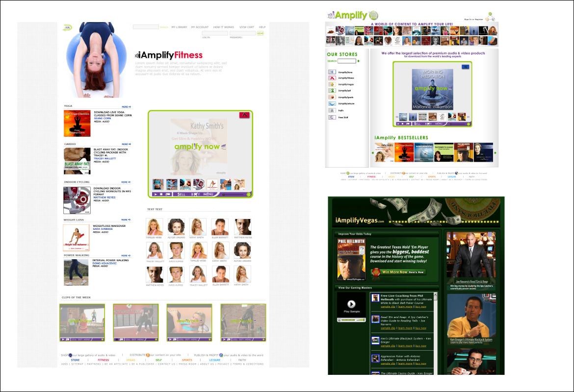Click the Fitness page search field
This screenshot has width=574, height=392.
pyautogui.click(x=146, y=27)
